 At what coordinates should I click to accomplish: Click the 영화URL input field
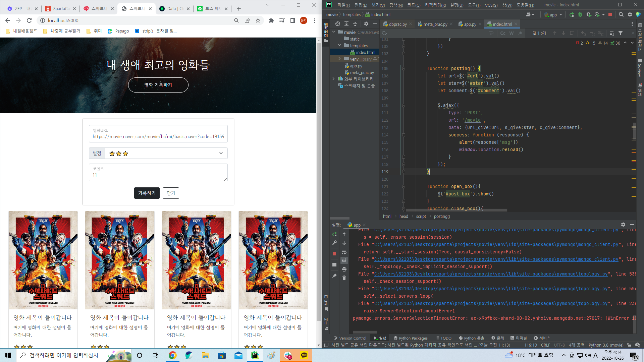click(x=158, y=134)
